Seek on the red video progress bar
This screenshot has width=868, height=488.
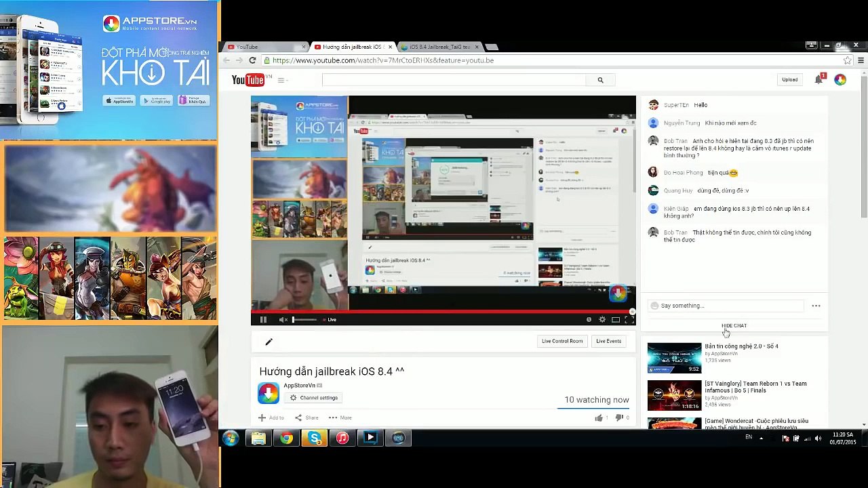tap(443, 312)
